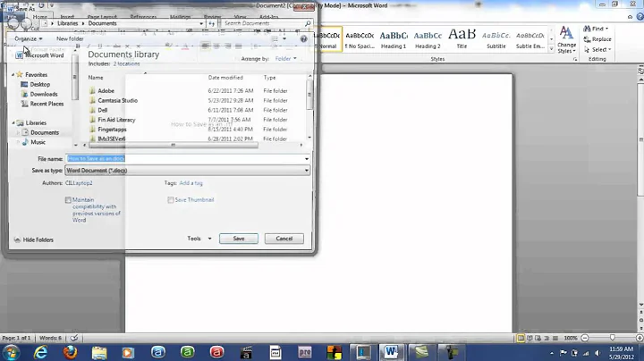Click the 100% zoom level indicator

(x=571, y=338)
